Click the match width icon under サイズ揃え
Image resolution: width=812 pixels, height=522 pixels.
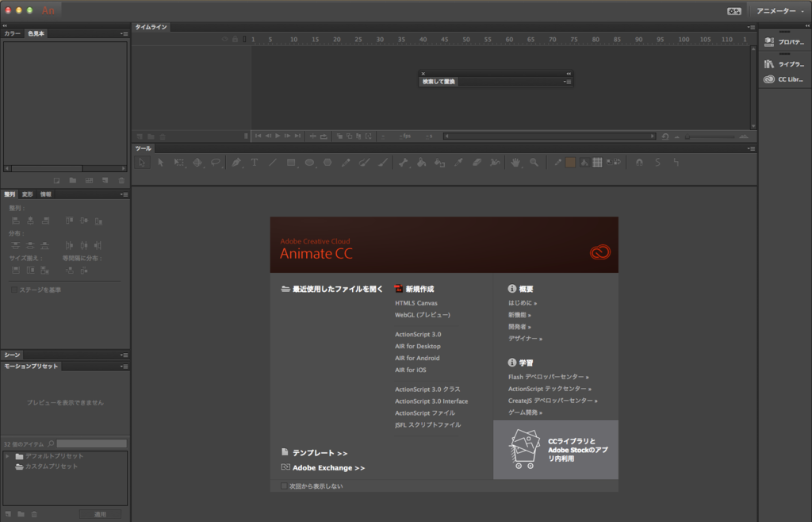[x=16, y=271]
